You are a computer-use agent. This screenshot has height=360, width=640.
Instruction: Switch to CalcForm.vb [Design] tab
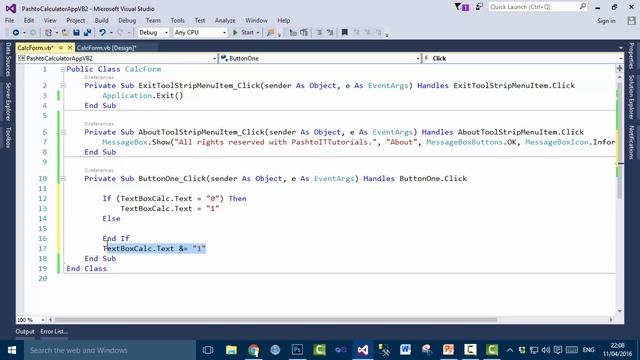(106, 48)
